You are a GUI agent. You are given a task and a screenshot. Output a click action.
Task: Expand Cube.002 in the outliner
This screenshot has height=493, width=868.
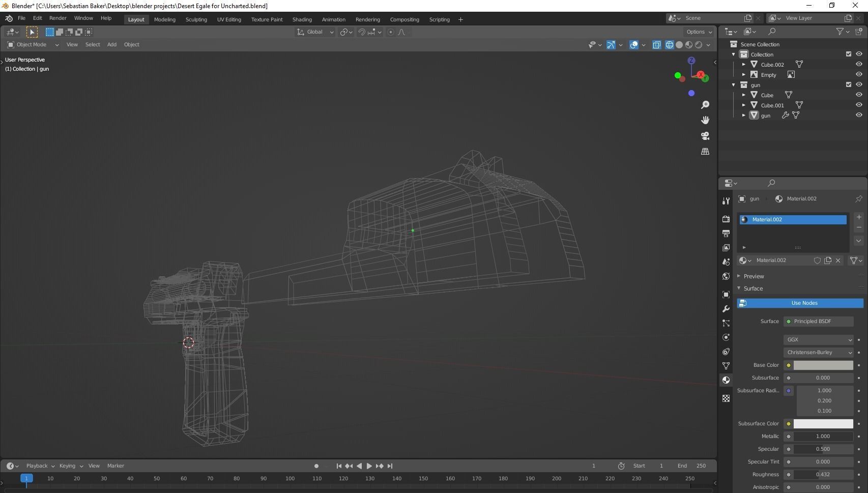[744, 65]
